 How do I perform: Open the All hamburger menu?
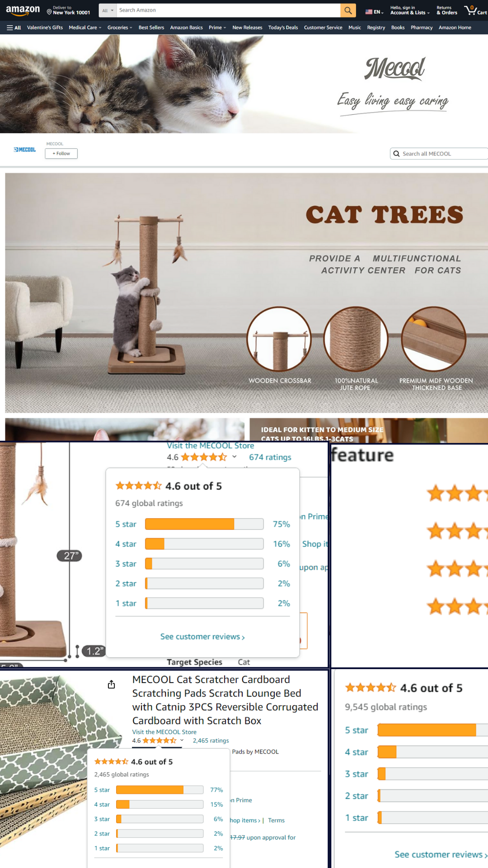coord(14,28)
